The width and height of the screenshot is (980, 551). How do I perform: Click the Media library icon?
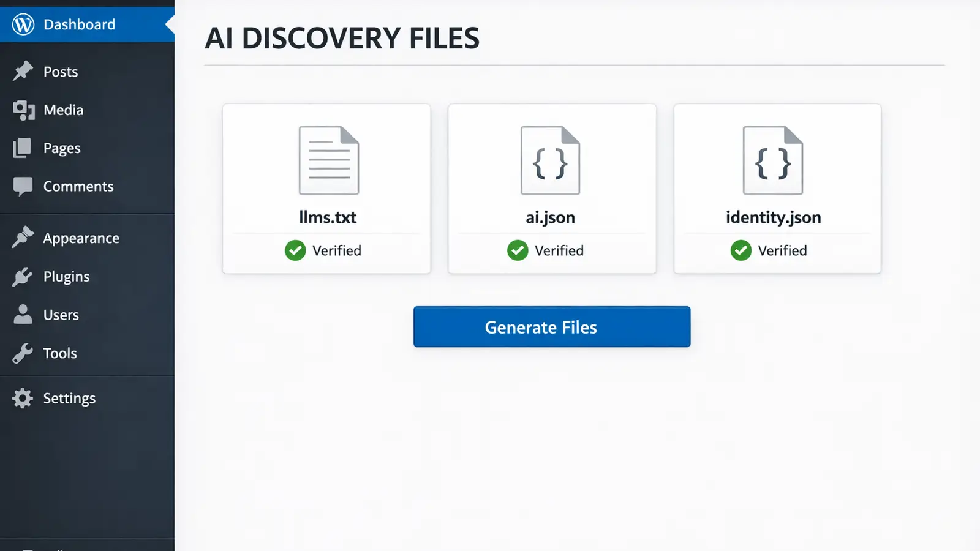23,110
